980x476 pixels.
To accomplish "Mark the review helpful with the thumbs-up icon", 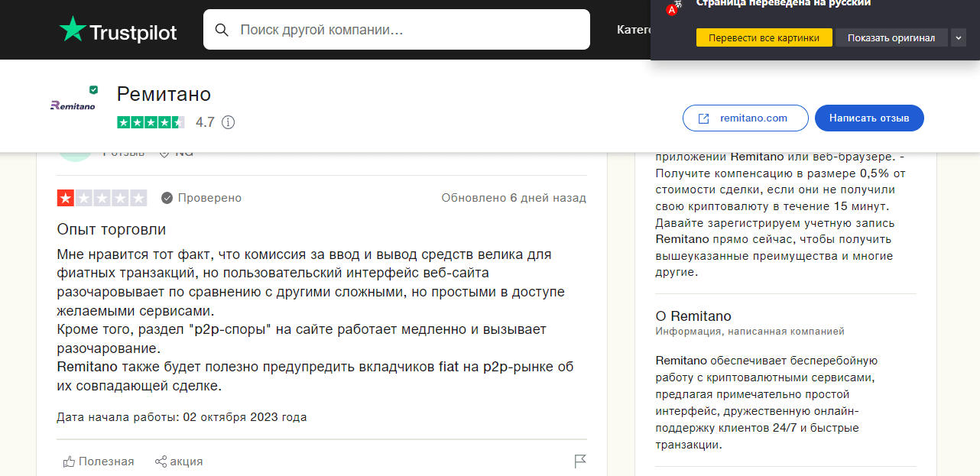I will [x=68, y=461].
